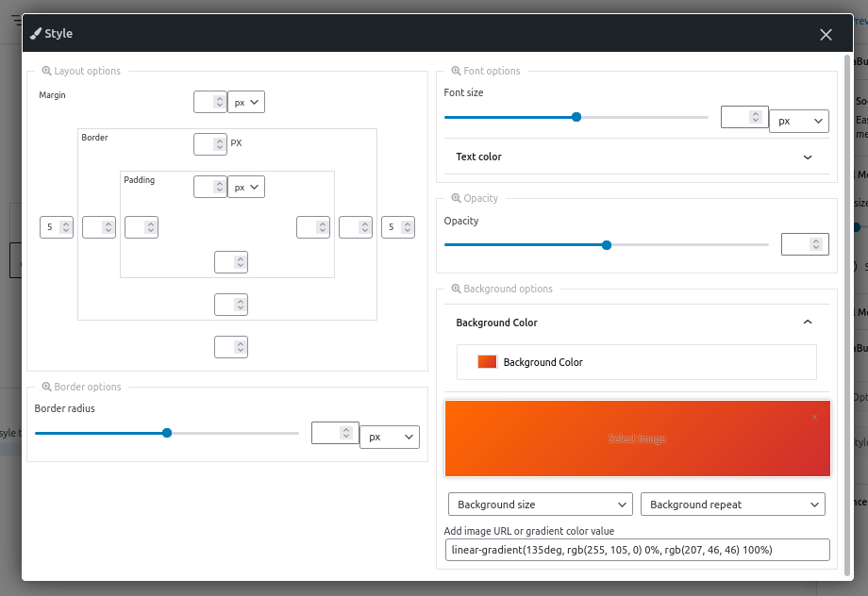Click the Margin bottom value field
Viewport: 868px width, 596px height.
coord(231,347)
